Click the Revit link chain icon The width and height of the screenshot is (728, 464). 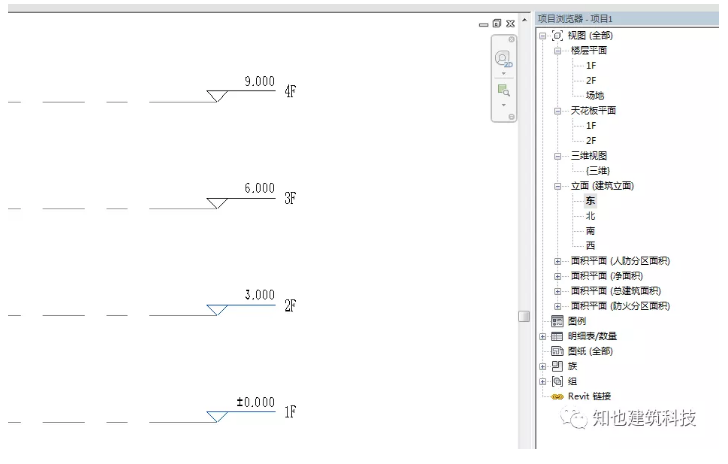(x=557, y=397)
